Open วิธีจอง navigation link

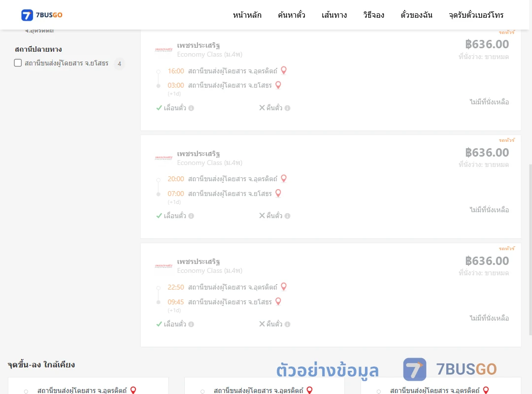373,15
